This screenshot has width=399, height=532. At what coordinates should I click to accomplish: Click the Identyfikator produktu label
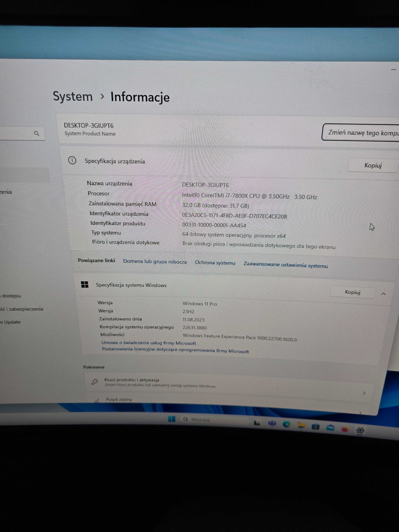pyautogui.click(x=118, y=223)
